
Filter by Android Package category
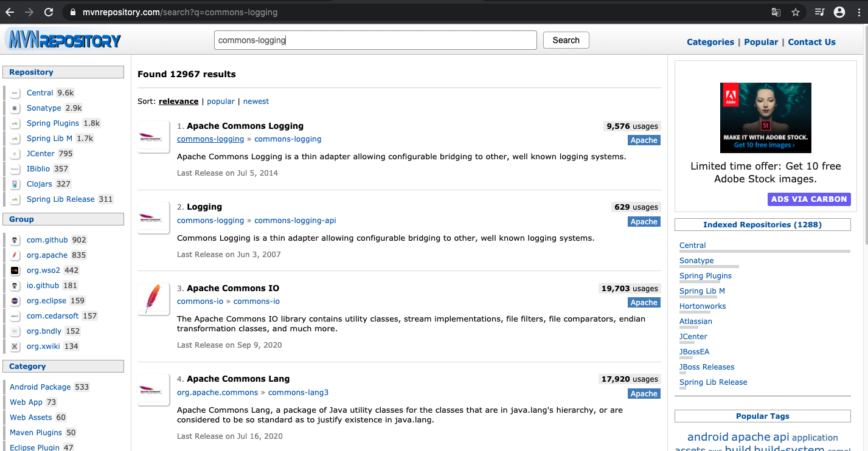tap(40, 387)
